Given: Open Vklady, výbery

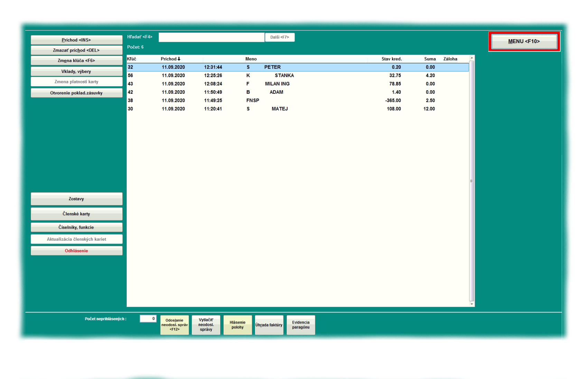Looking at the screenshot, I should (x=76, y=72).
